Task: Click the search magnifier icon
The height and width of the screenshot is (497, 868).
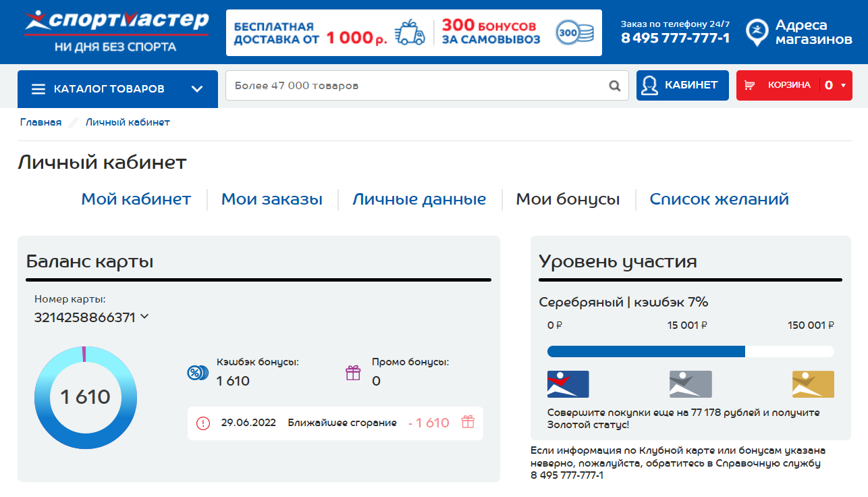Action: click(x=614, y=86)
